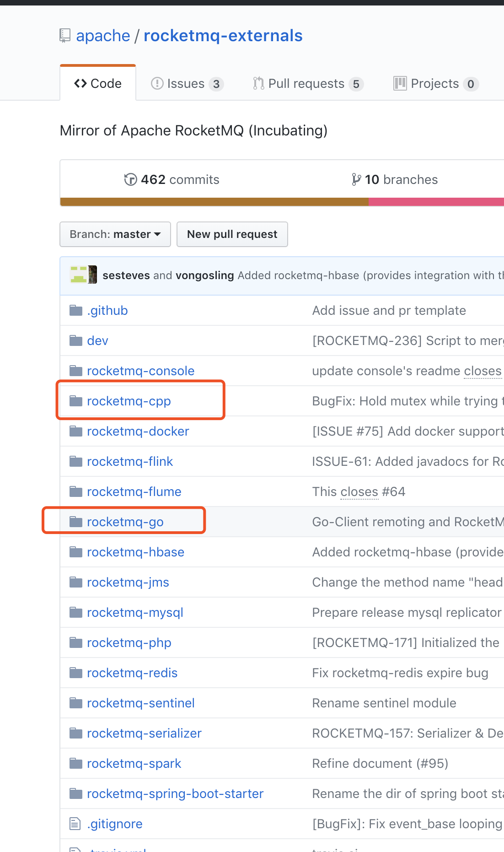This screenshot has height=852, width=504.
Task: Open the rocketmq-cpp folder
Action: (129, 401)
